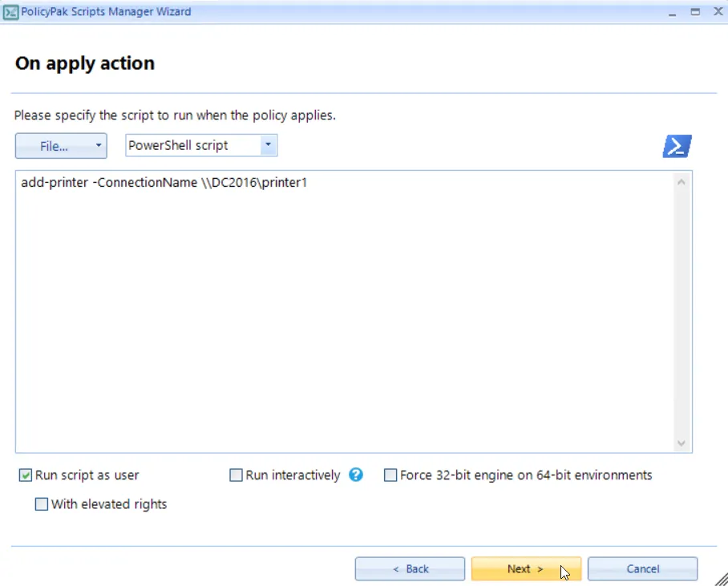Cancel the Scripts Manager wizard
Image resolution: width=728 pixels, height=586 pixels.
pyautogui.click(x=642, y=569)
